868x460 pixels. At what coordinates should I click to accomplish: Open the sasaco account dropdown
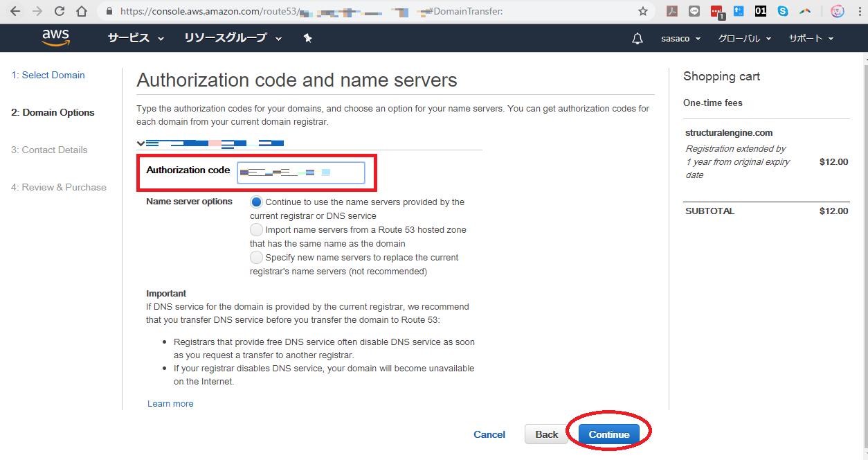coord(680,39)
